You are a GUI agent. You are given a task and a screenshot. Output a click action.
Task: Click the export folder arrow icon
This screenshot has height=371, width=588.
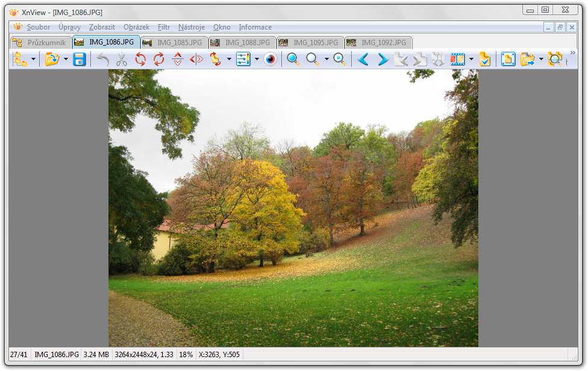(x=527, y=59)
